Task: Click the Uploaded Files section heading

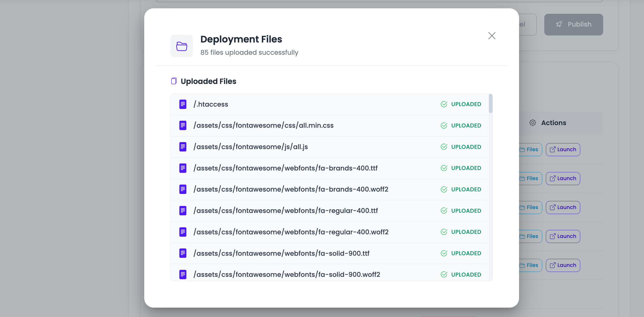Action: tap(209, 81)
